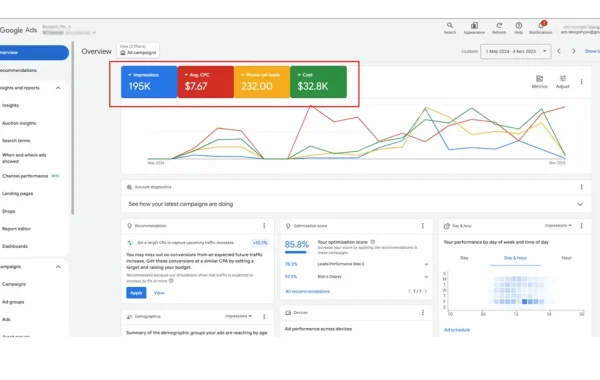Go to previous recommendations page arrow
The height and width of the screenshot is (380, 600).
[x=409, y=291]
